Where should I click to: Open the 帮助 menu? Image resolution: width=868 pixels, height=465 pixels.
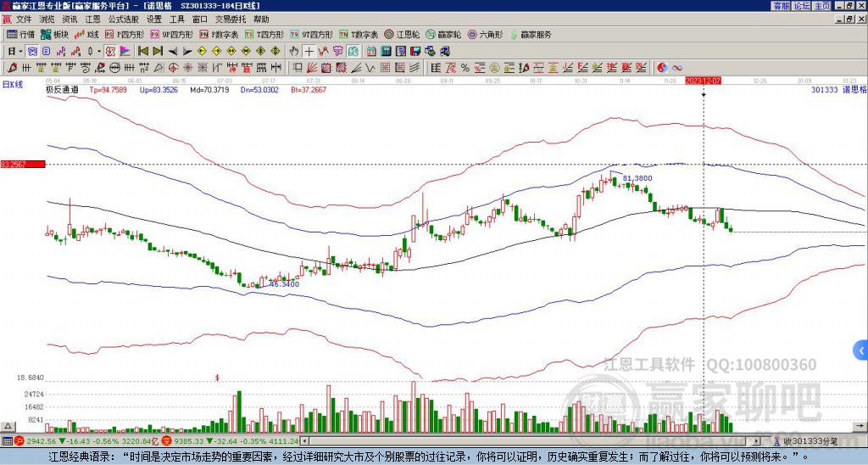(261, 20)
